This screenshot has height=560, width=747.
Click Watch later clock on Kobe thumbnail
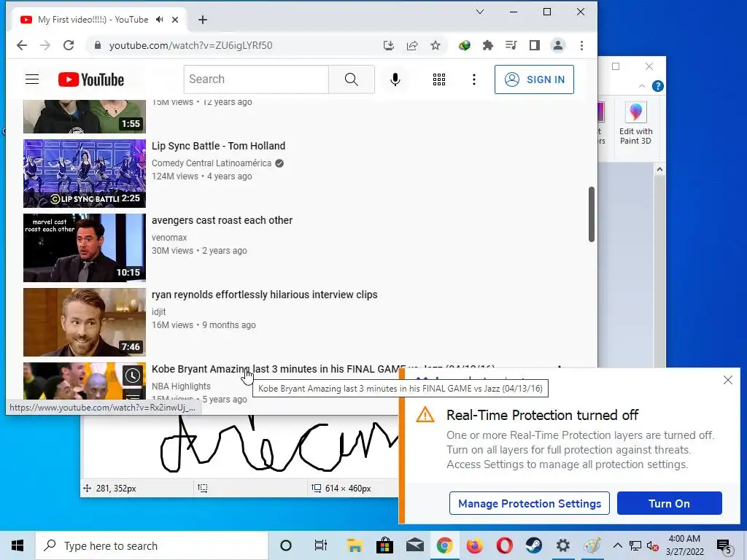[x=133, y=376]
